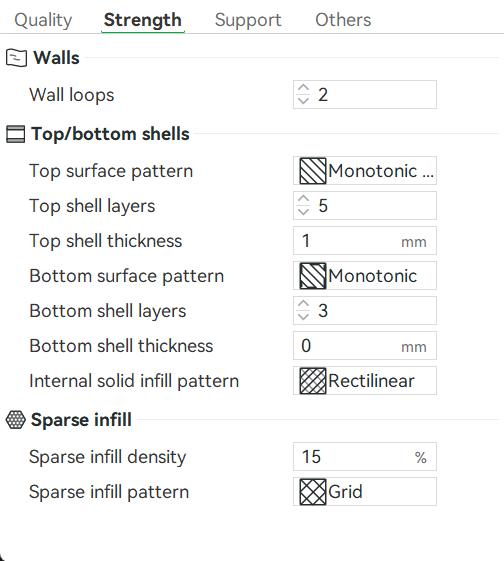Open the Others tab
Screen dimensions: 504x561
[343, 20]
